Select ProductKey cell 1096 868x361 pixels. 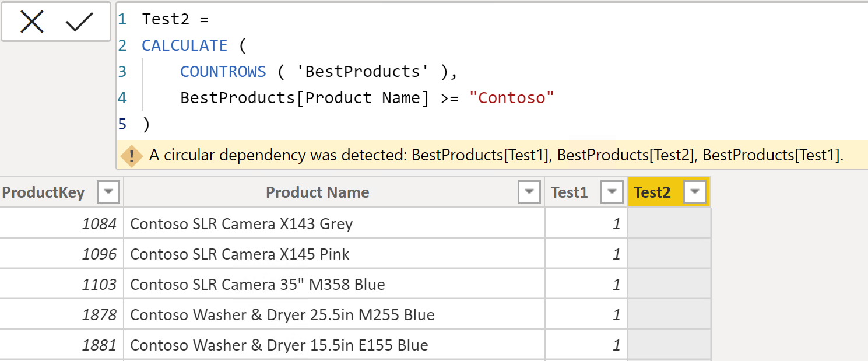pyautogui.click(x=62, y=254)
